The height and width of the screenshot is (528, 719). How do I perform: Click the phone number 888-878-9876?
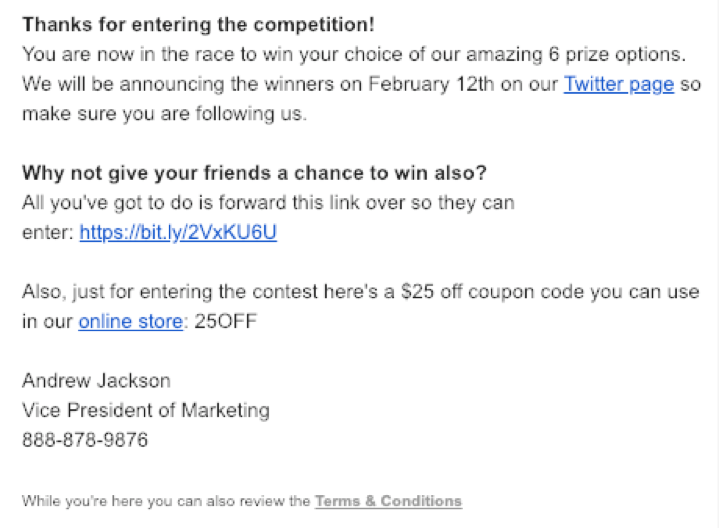(x=85, y=439)
